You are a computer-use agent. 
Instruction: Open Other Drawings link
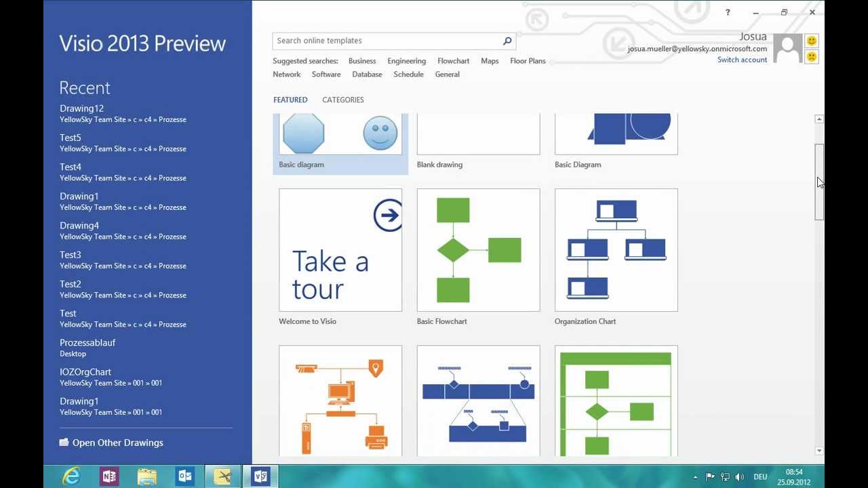[118, 443]
